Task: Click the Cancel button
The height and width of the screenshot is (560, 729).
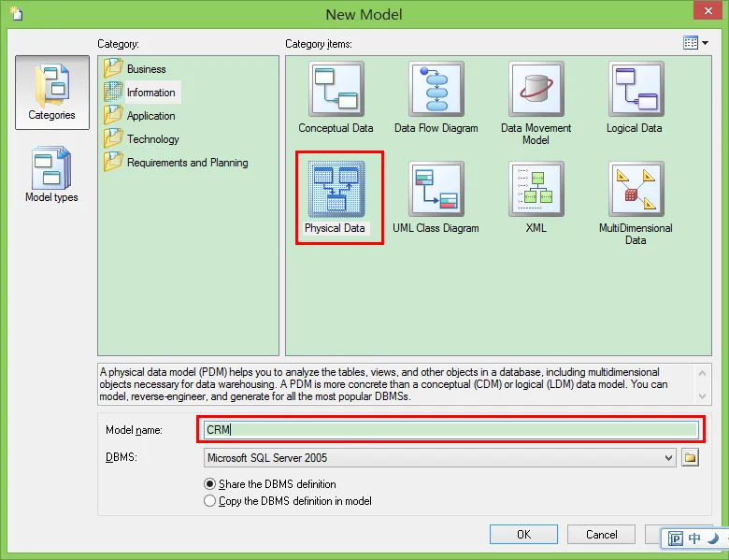Action: pos(601,535)
